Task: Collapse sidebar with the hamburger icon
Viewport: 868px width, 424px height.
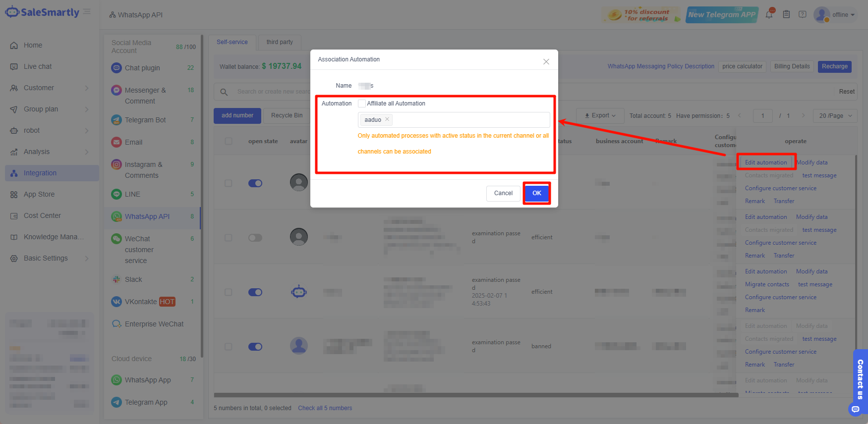Action: [87, 11]
